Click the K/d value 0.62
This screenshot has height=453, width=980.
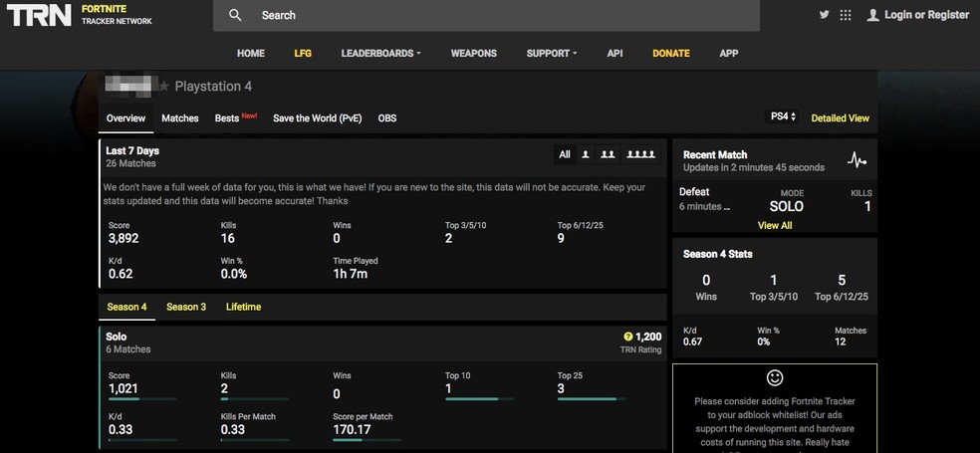point(121,274)
